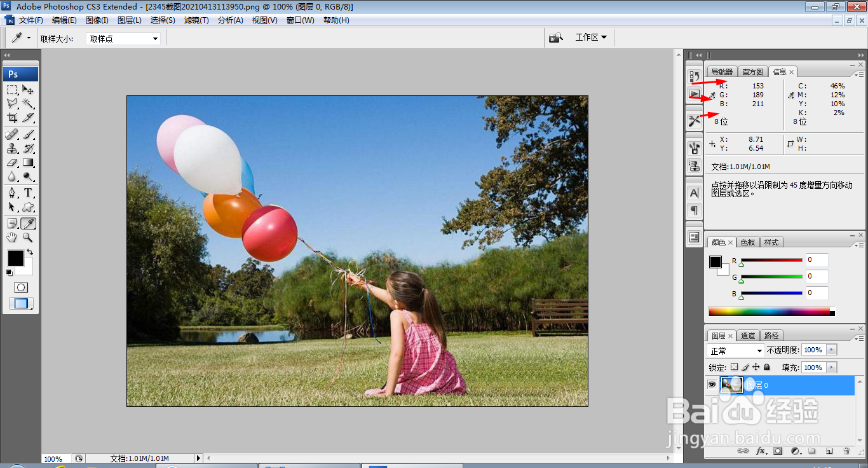
Task: Select the Eyedropper tool in toolbox
Action: click(x=28, y=223)
